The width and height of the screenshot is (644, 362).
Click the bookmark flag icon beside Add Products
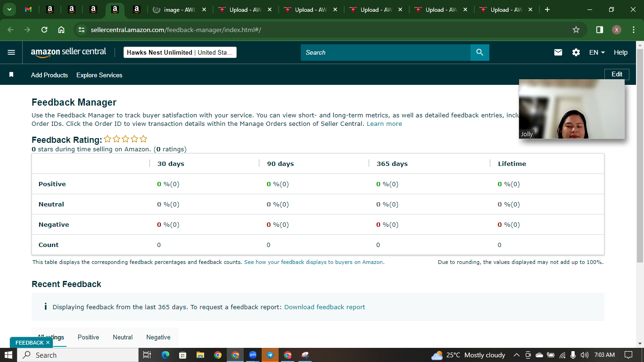pos(11,74)
